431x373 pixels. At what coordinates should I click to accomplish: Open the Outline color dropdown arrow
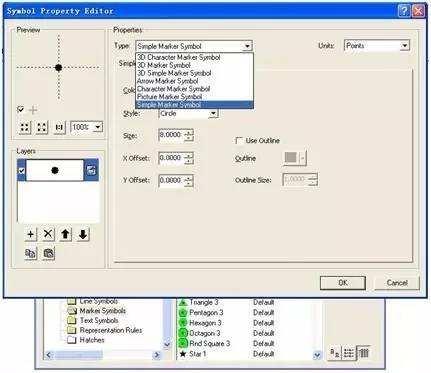pos(302,158)
